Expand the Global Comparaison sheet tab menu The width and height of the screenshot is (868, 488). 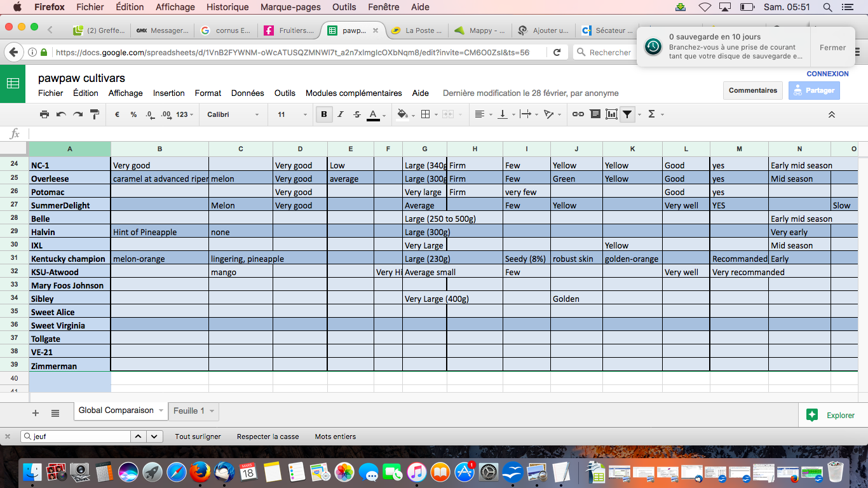[161, 410]
